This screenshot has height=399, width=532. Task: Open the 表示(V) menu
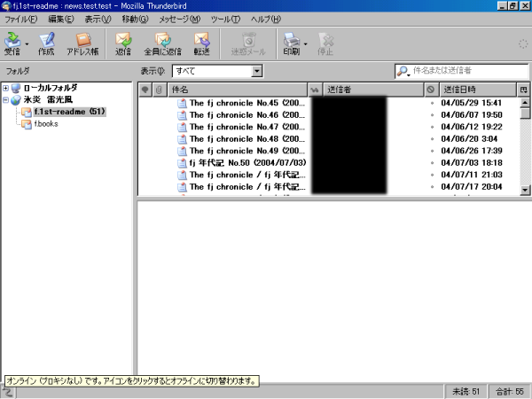pyautogui.click(x=98, y=19)
